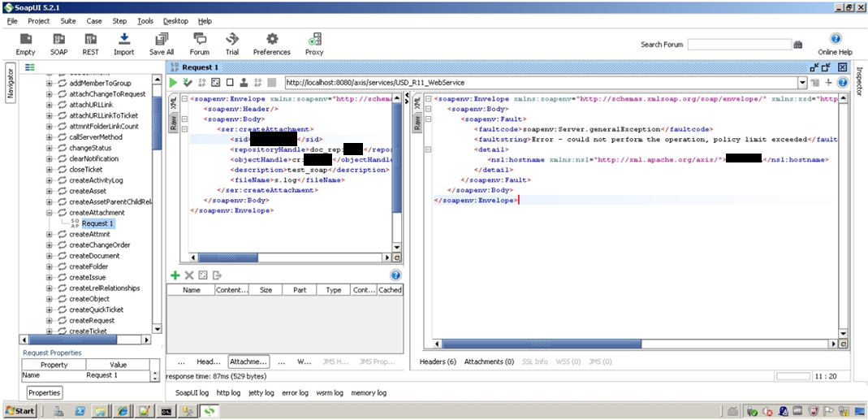
Task: Switch to response Headers (6) tab
Action: pos(438,362)
